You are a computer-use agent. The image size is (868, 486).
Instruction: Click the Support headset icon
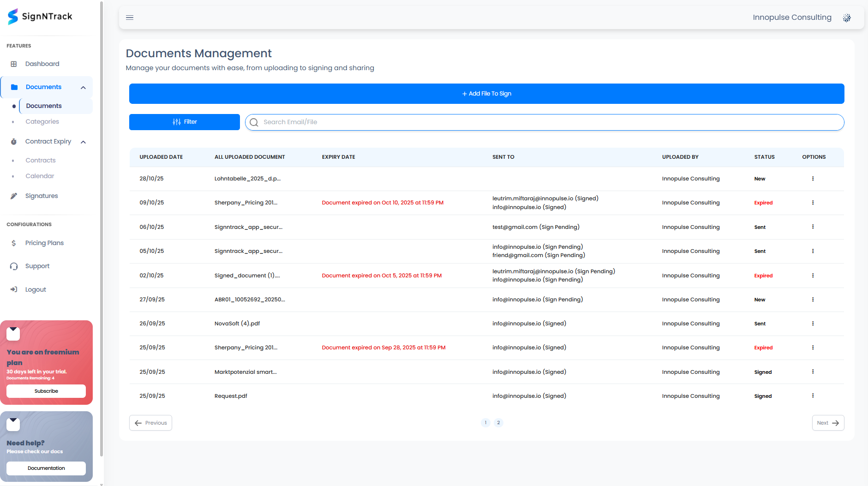[x=14, y=266]
